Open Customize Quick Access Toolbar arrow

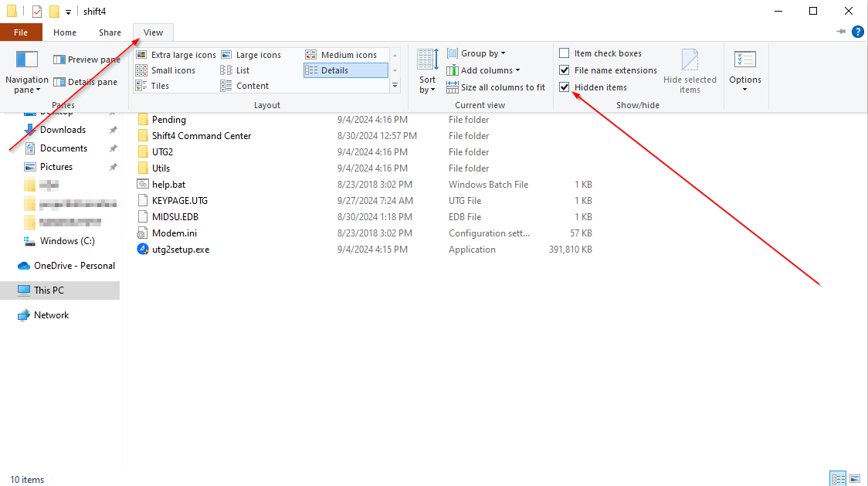(x=68, y=12)
